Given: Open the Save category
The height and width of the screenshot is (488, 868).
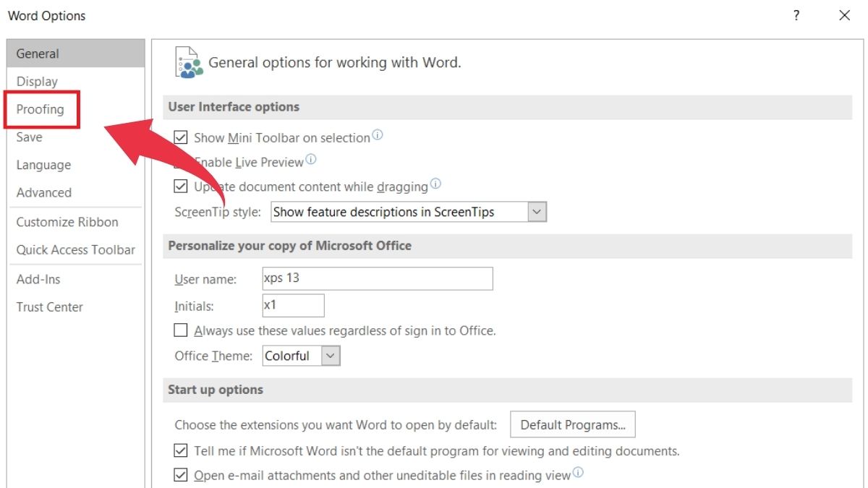Looking at the screenshot, I should coord(76,137).
